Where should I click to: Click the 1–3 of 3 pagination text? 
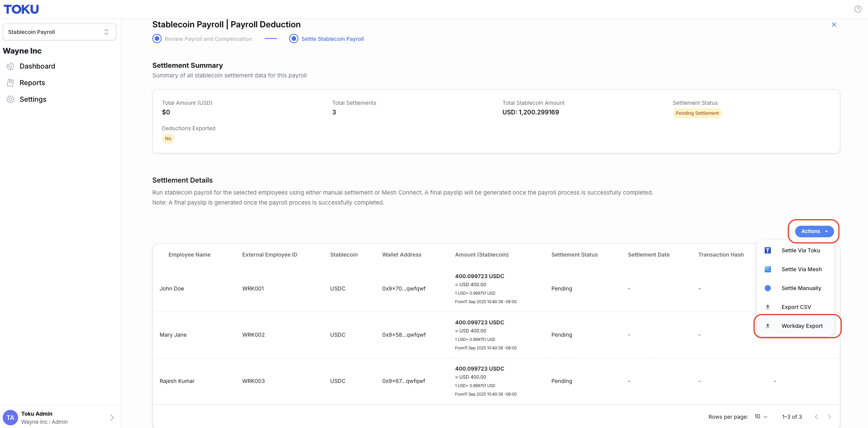[x=792, y=417]
